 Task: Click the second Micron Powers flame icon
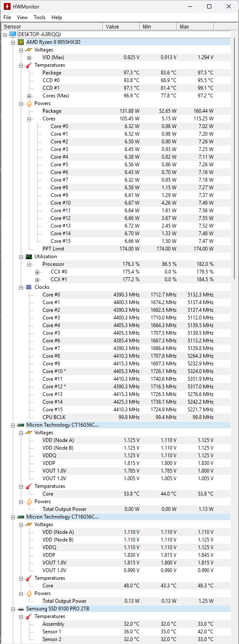coord(29,593)
